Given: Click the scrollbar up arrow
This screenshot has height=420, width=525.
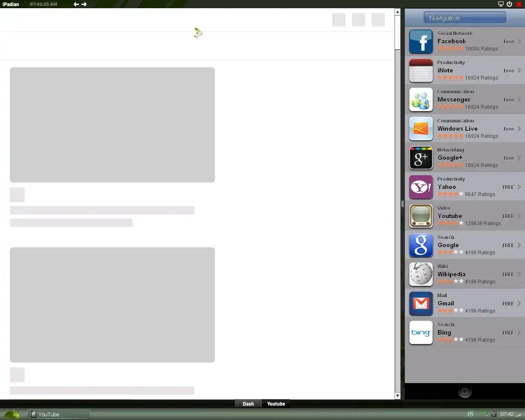Looking at the screenshot, I should 397,12.
